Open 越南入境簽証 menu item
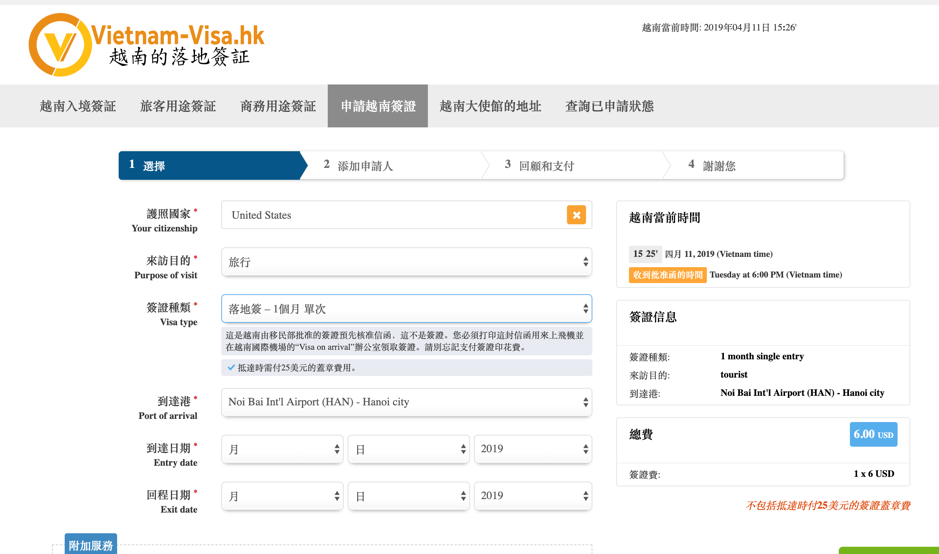This screenshot has height=554, width=939. (x=78, y=106)
